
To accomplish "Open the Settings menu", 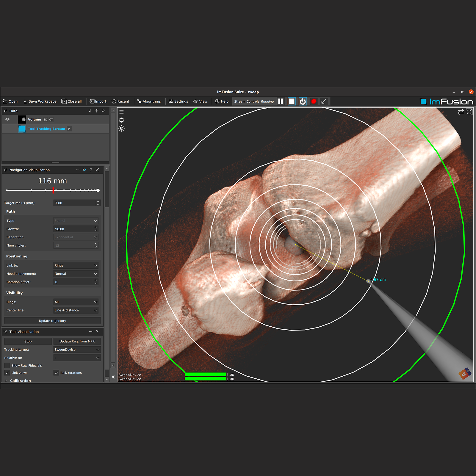I will [178, 101].
